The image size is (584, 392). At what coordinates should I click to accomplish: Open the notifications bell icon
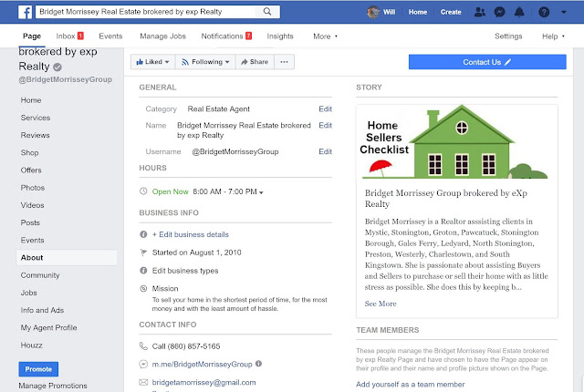519,12
